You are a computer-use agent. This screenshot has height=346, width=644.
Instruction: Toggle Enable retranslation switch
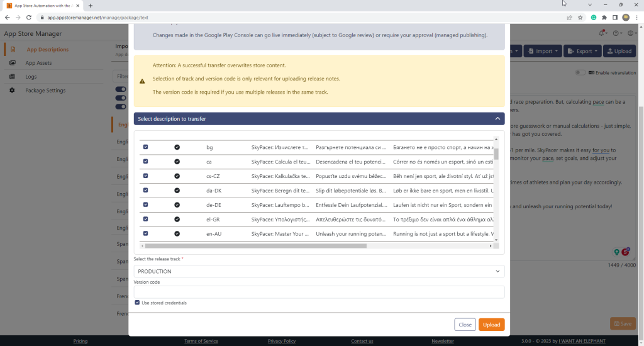(x=580, y=73)
